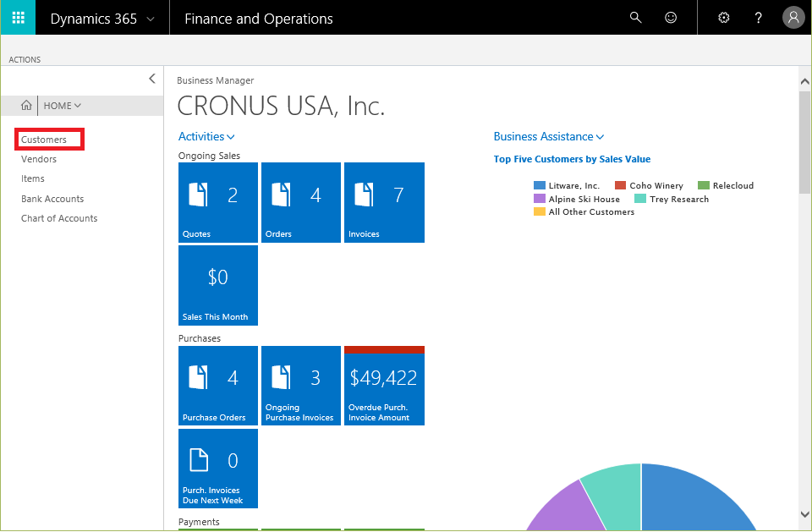Open the Overdue Purch. Invoice Amount tile
Viewport: 812px width, 532px height.
(384, 386)
